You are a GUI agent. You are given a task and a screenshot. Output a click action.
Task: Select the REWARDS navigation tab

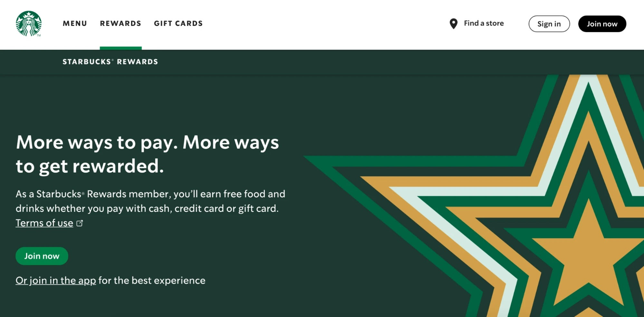point(120,24)
